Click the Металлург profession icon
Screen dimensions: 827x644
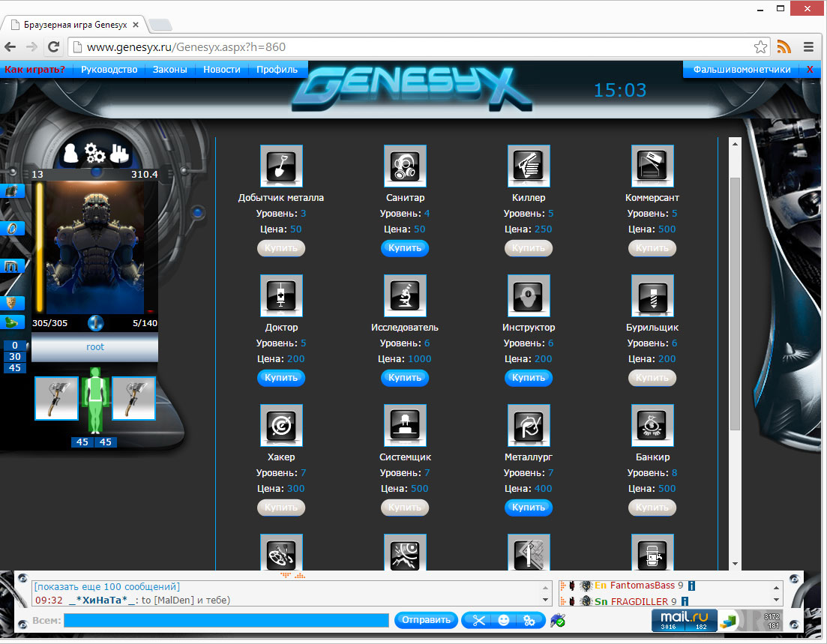point(529,425)
